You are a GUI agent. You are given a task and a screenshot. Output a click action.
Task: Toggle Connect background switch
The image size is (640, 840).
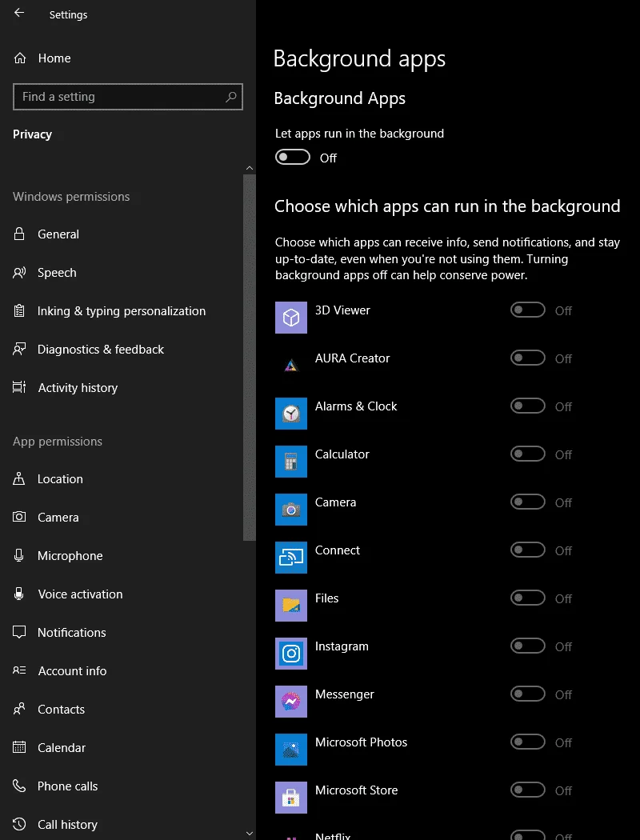pyautogui.click(x=527, y=550)
